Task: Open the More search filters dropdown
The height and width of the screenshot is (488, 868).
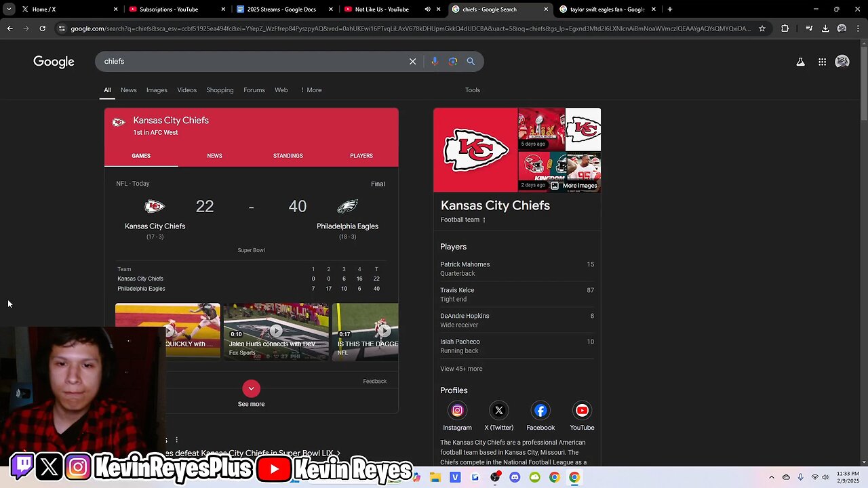Action: point(311,90)
